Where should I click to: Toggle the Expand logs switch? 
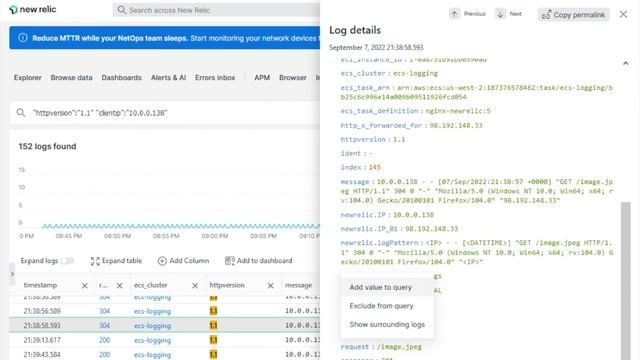pyautogui.click(x=67, y=260)
